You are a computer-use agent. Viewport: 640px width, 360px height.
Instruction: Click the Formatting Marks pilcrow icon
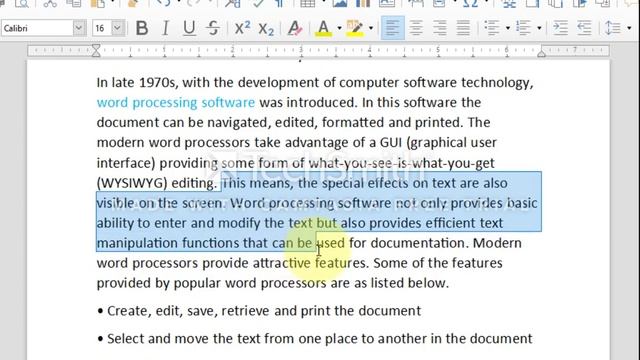[x=280, y=3]
